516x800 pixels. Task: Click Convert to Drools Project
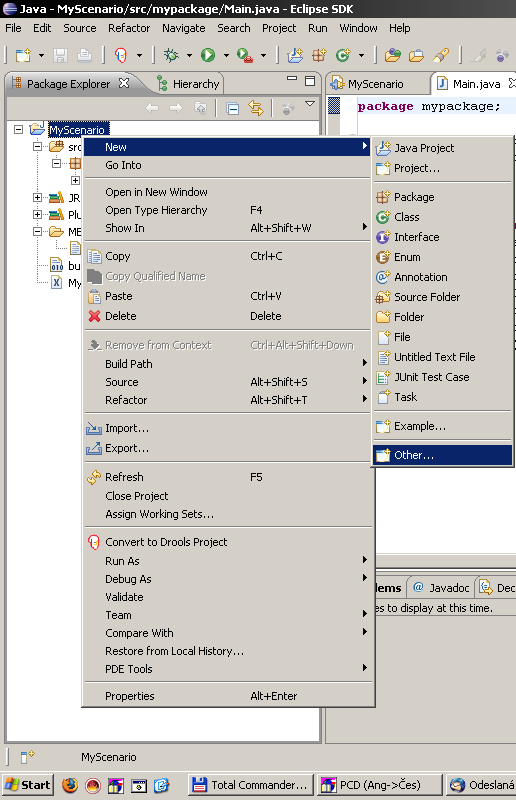228,542
